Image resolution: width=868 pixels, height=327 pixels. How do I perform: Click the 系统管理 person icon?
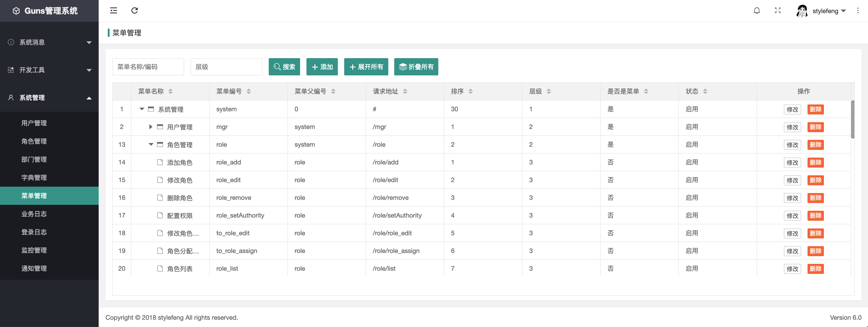click(11, 98)
